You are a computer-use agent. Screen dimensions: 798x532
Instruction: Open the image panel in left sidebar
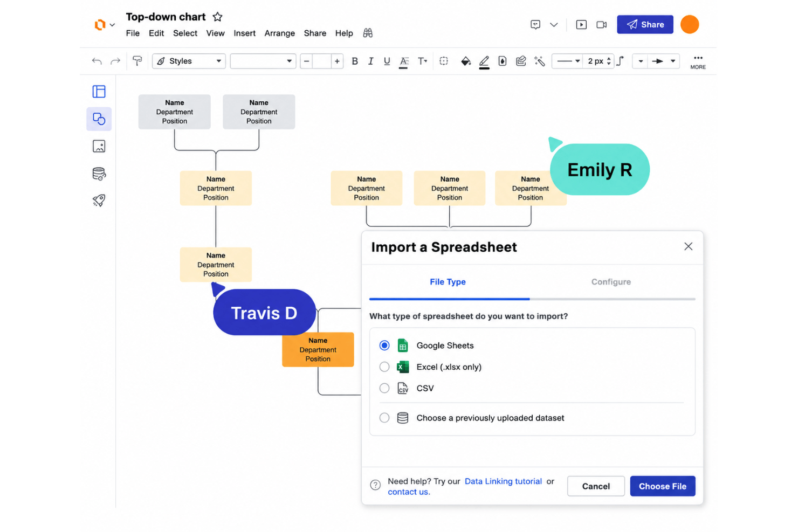(x=99, y=146)
